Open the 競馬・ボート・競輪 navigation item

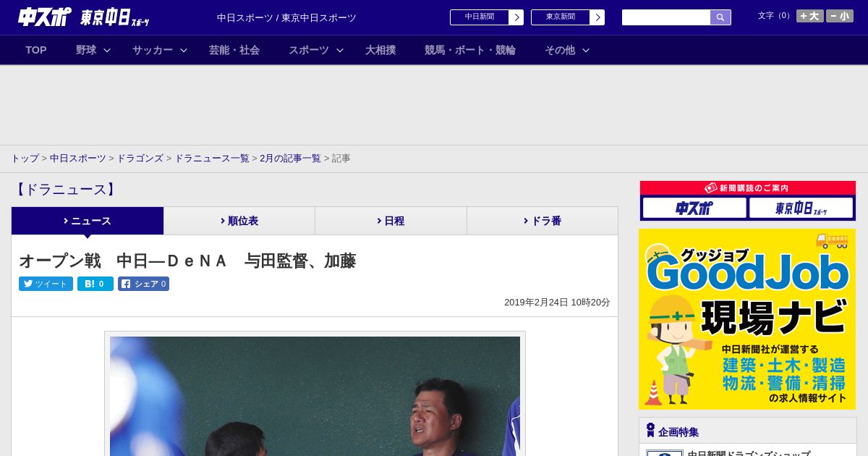pyautogui.click(x=470, y=50)
